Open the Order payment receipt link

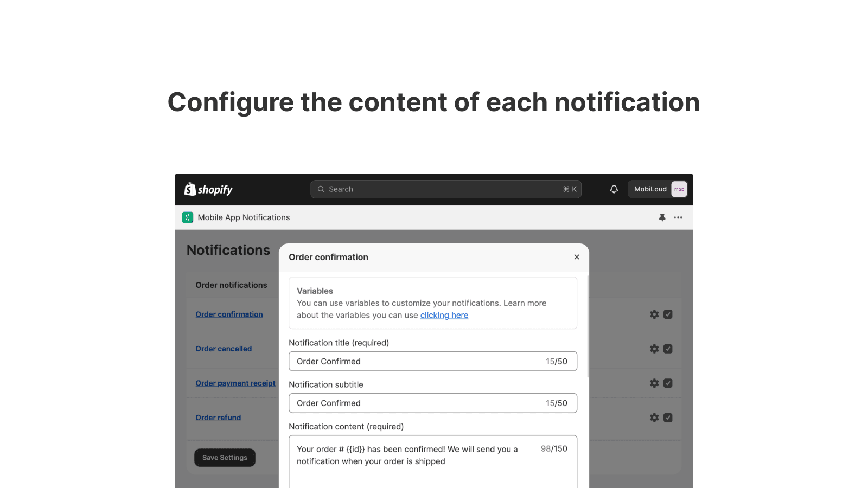click(235, 383)
